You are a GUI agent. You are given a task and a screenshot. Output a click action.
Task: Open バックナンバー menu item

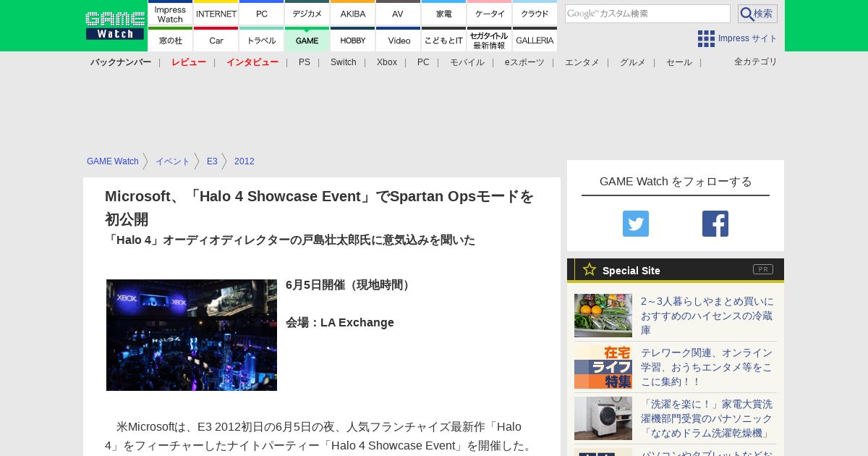[x=121, y=62]
